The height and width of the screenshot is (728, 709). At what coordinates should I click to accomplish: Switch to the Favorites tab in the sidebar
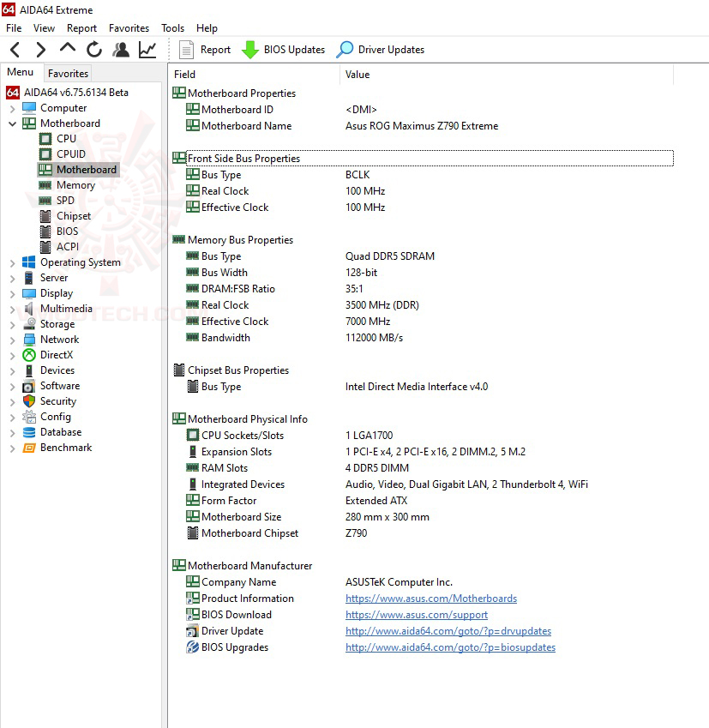click(x=68, y=74)
